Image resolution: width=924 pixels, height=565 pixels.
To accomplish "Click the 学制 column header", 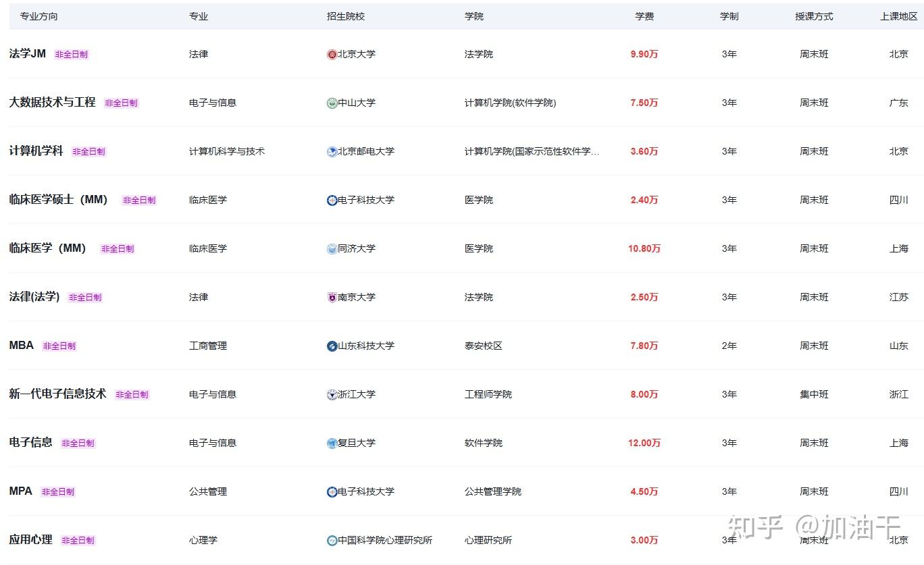I will [x=729, y=16].
